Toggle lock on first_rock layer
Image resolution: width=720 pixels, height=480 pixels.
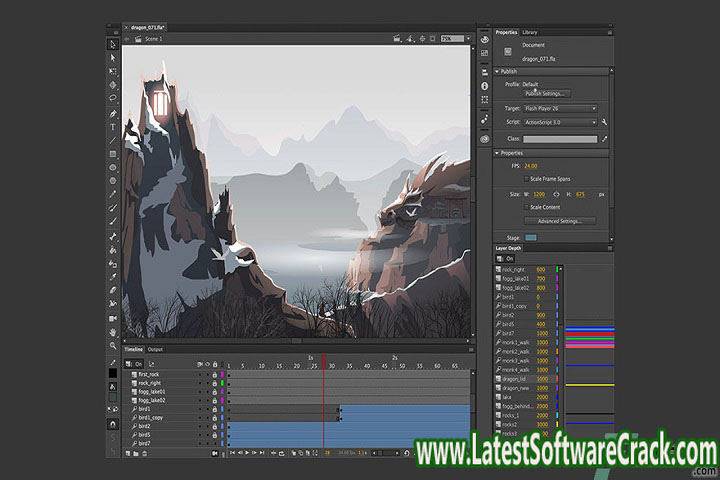[x=214, y=374]
